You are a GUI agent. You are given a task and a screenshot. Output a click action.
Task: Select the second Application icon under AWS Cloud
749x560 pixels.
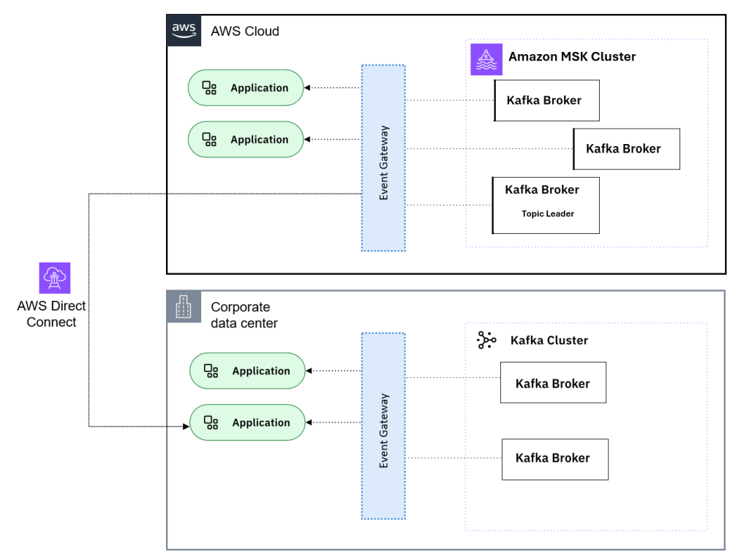(x=208, y=139)
